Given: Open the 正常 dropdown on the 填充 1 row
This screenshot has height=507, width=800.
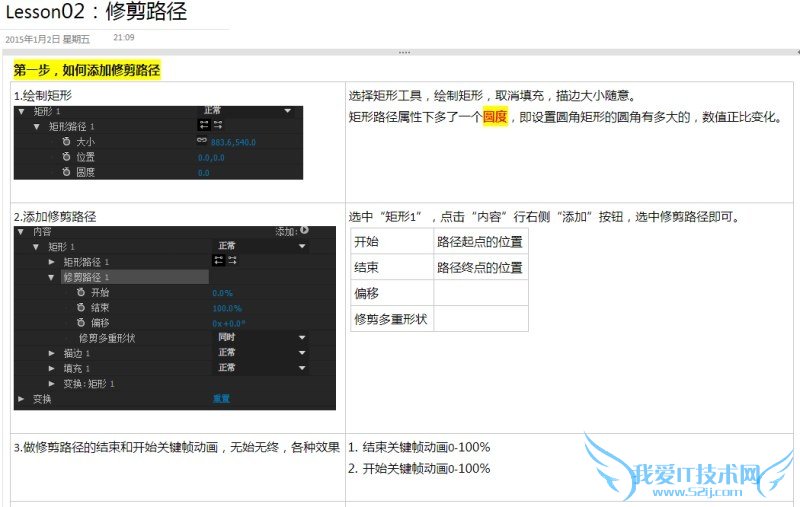Looking at the screenshot, I should pos(261,367).
